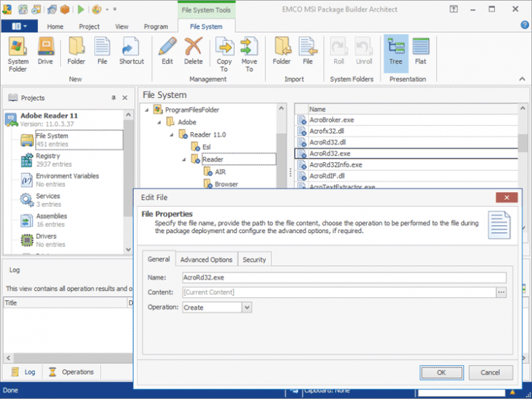Image resolution: width=532 pixels, height=399 pixels.
Task: Click the green Run arrow in quick access toolbar
Action: tap(80, 9)
